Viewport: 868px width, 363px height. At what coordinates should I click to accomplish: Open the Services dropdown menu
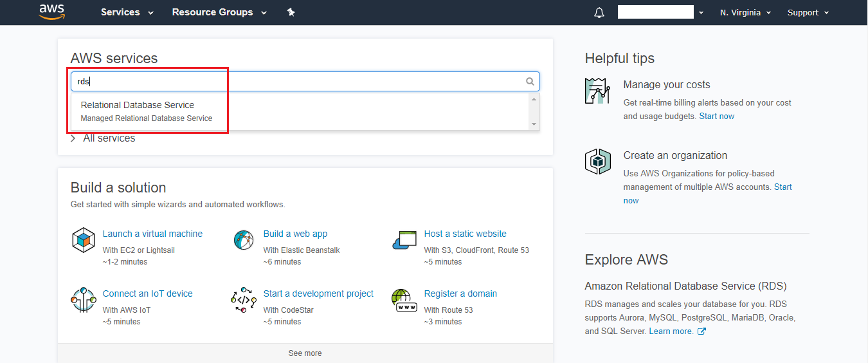127,12
